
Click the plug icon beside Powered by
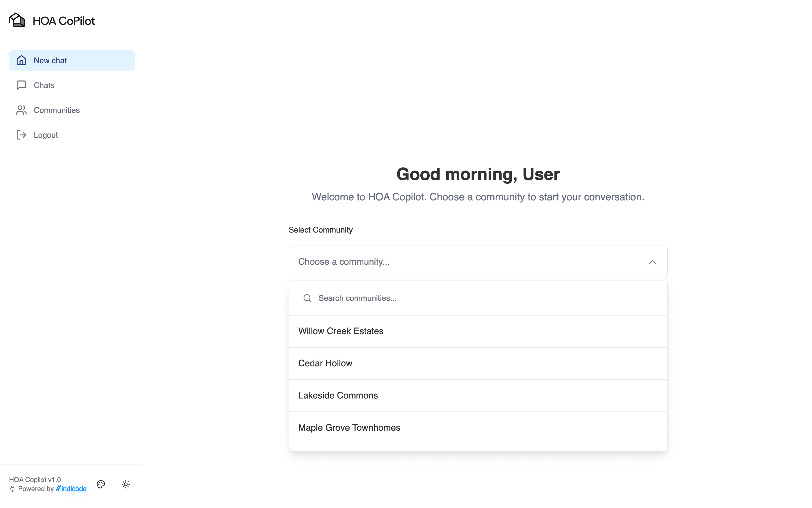[x=12, y=489]
